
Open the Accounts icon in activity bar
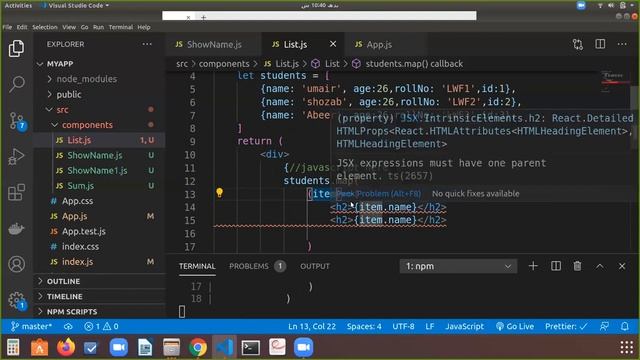pyautogui.click(x=16, y=264)
